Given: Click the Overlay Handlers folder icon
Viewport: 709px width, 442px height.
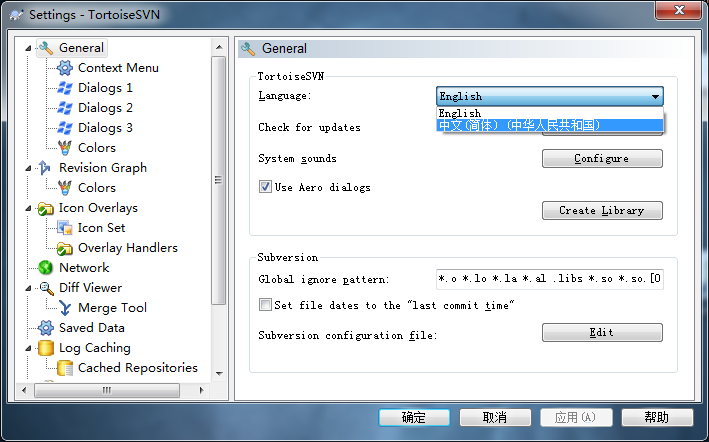Looking at the screenshot, I should (65, 248).
